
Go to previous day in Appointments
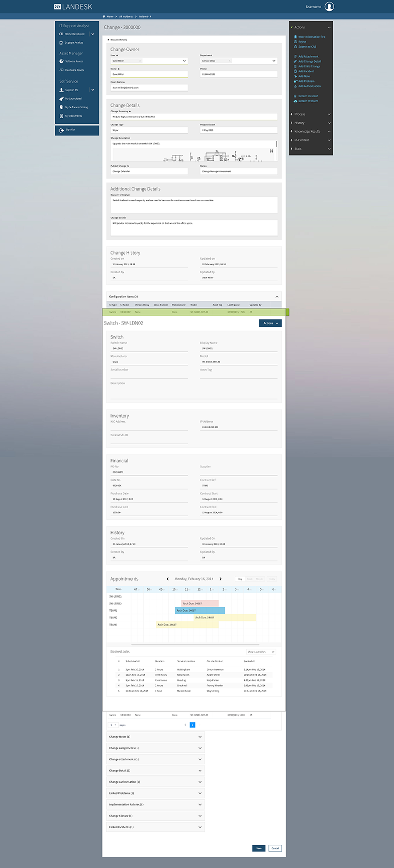coord(168,579)
